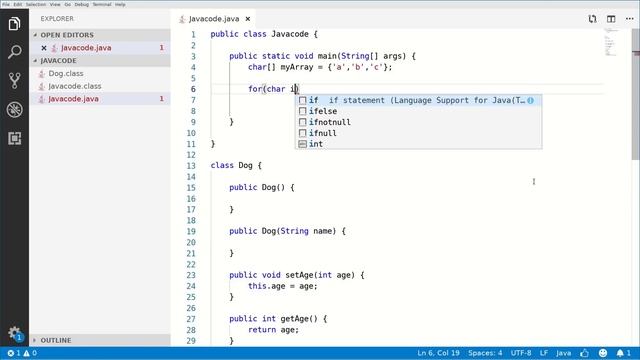This screenshot has width=640, height=360.
Task: Click 'this.age = age;' on line 24
Action: (x=282, y=286)
